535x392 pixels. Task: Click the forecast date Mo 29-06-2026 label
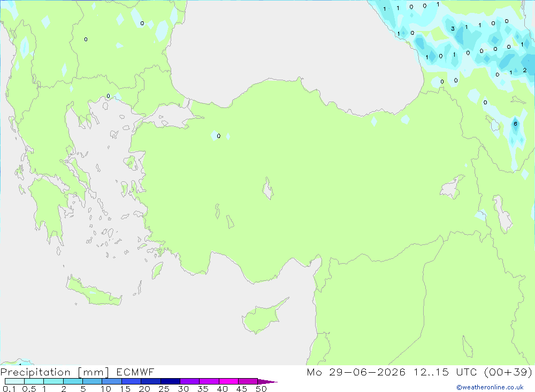[x=356, y=372]
